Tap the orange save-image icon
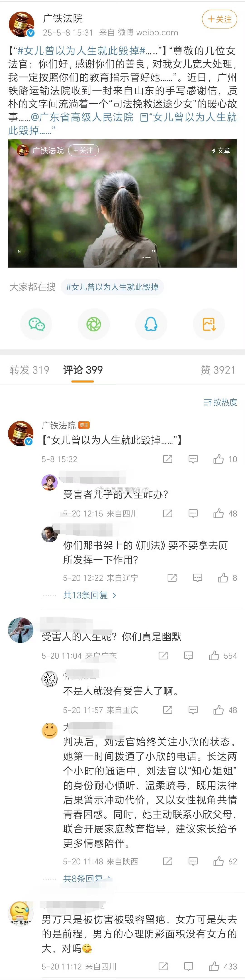 (209, 325)
